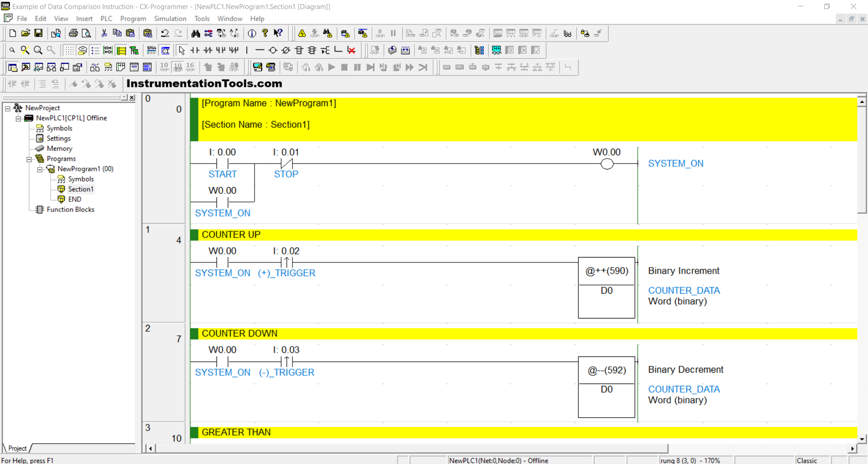This screenshot has width=868, height=464.
Task: Select the Memory item in the project tree
Action: point(59,149)
